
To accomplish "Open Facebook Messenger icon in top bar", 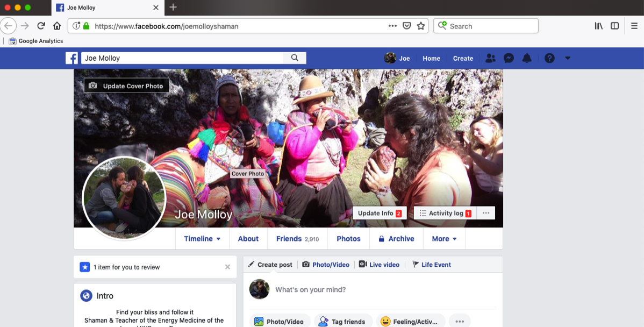I will pos(509,58).
